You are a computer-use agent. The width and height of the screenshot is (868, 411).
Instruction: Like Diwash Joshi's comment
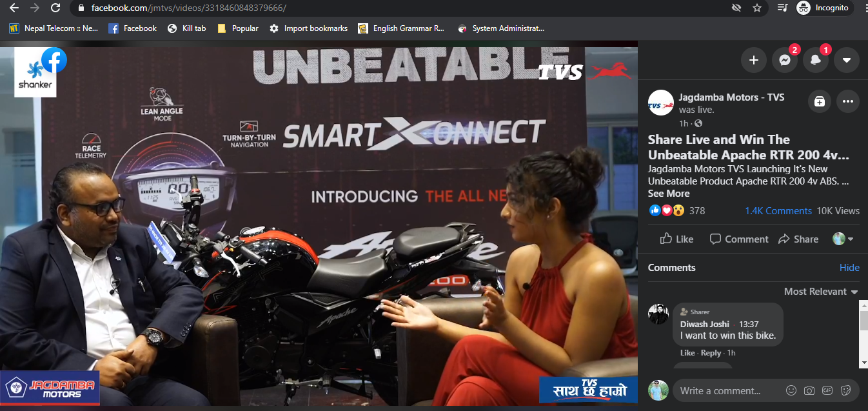[x=687, y=353]
